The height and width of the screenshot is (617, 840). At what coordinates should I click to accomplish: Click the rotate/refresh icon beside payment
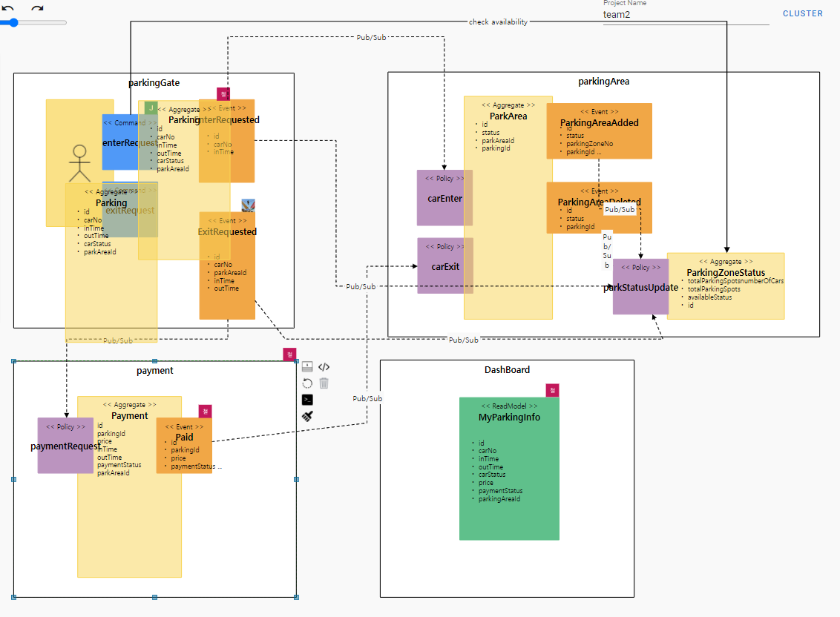307,383
